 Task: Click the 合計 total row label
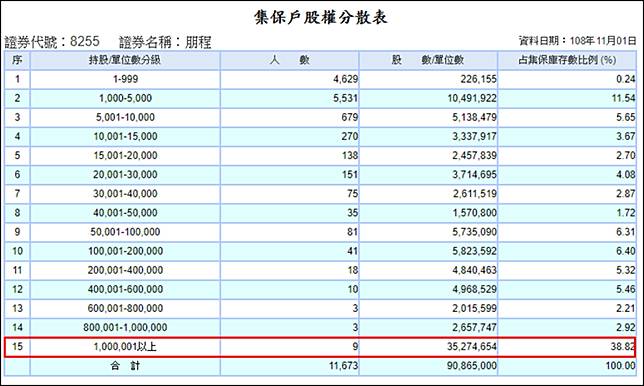coord(125,365)
